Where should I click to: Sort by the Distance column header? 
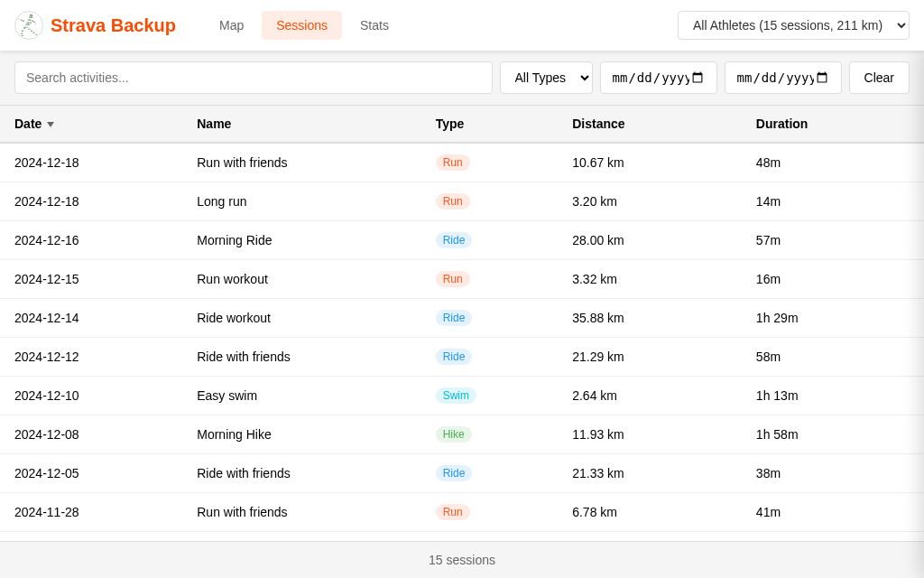click(x=598, y=124)
